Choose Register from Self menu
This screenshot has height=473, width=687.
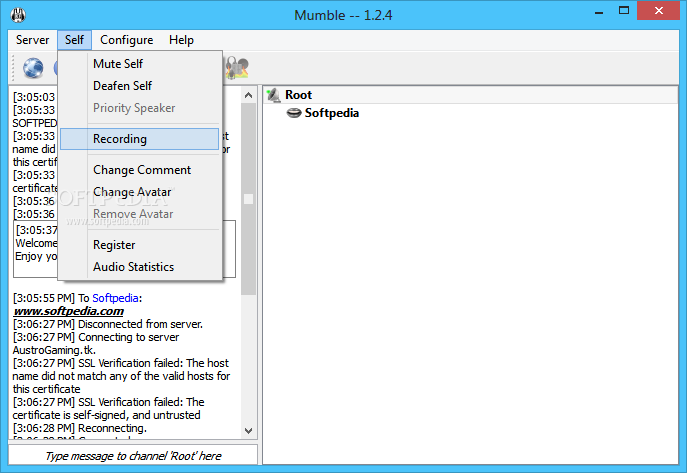tap(139, 245)
